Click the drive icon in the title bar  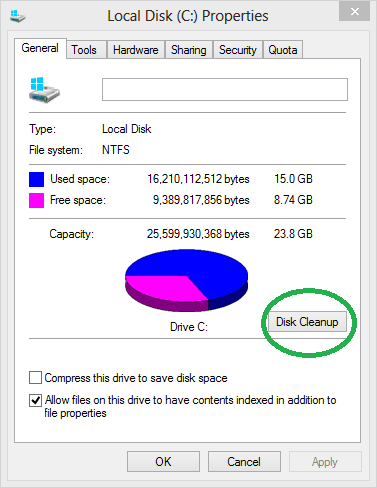click(x=17, y=16)
